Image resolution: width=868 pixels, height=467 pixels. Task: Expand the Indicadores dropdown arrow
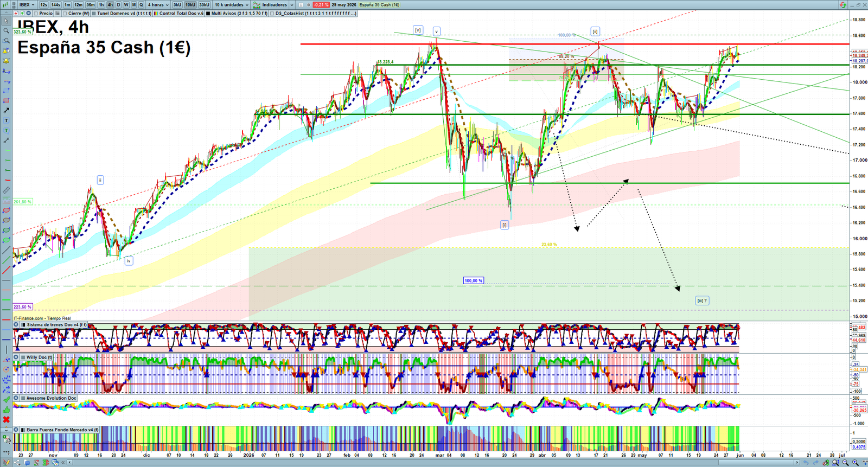click(292, 4)
